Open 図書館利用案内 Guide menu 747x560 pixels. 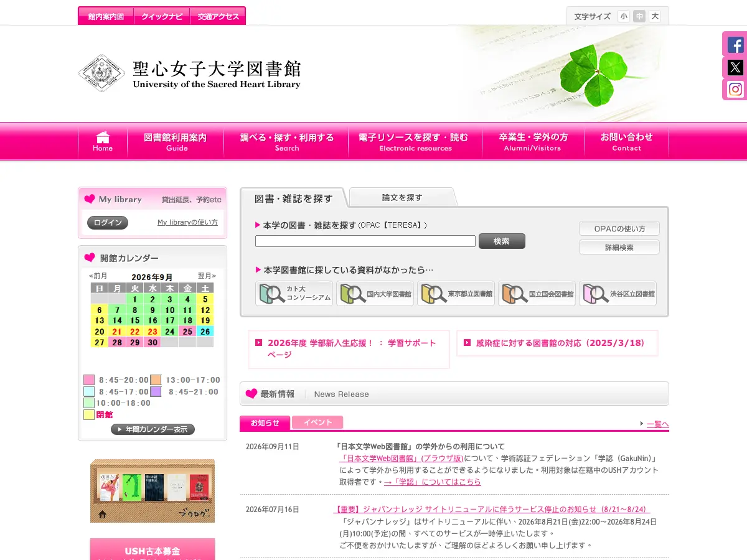point(176,141)
